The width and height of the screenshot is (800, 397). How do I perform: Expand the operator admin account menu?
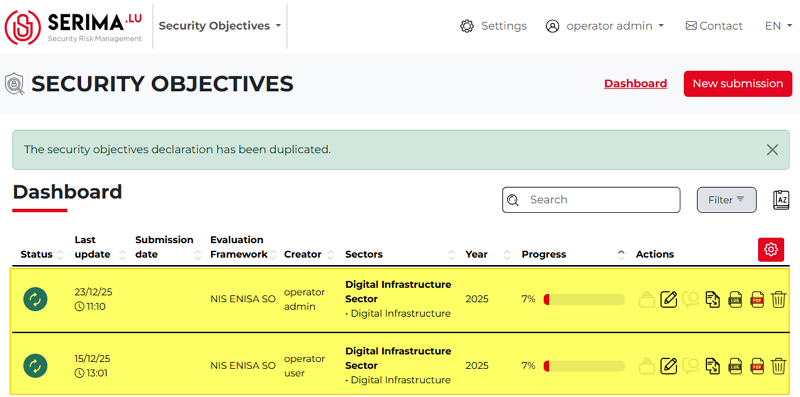tap(615, 26)
